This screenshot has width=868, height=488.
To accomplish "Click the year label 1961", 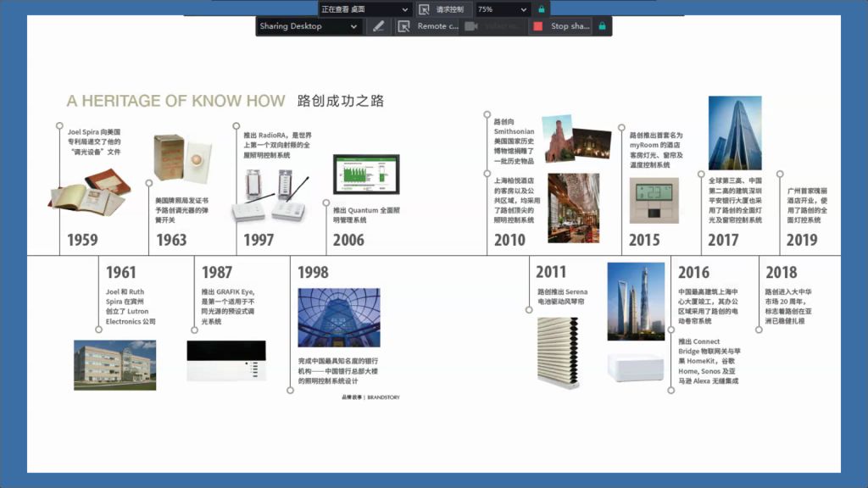I will pos(120,272).
